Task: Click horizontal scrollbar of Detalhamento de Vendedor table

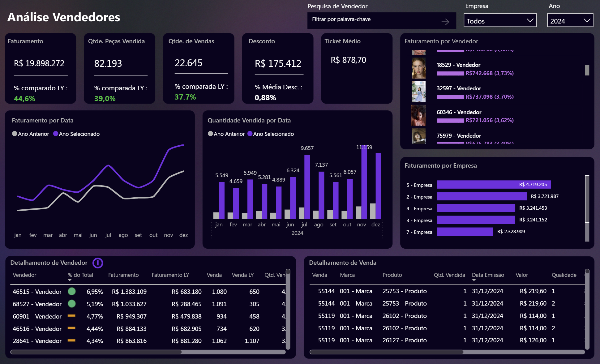Action: point(96,352)
